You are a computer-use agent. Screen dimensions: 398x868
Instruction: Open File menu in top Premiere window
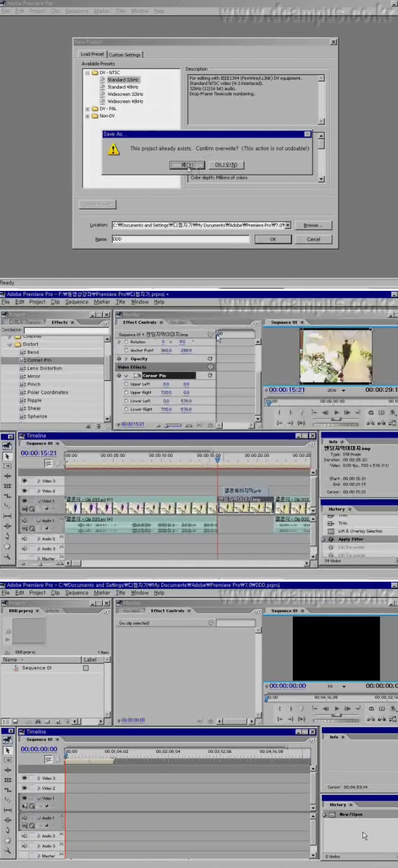[6, 11]
